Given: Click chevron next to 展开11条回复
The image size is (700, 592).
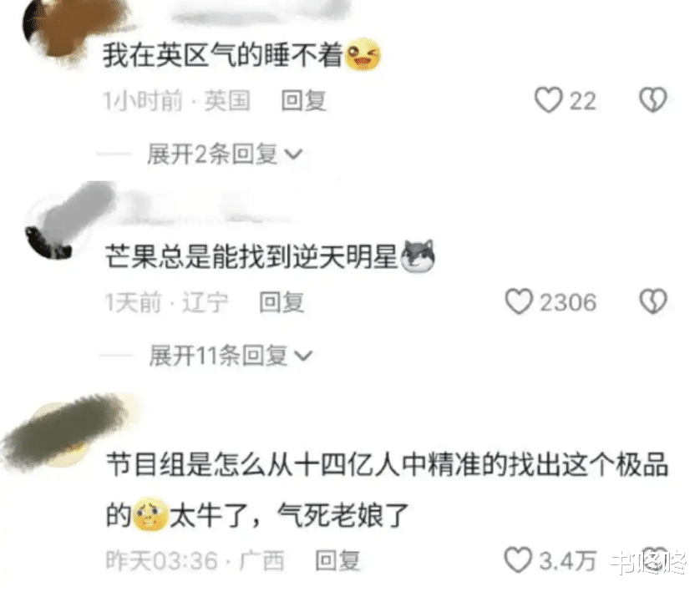Looking at the screenshot, I should coord(303,356).
